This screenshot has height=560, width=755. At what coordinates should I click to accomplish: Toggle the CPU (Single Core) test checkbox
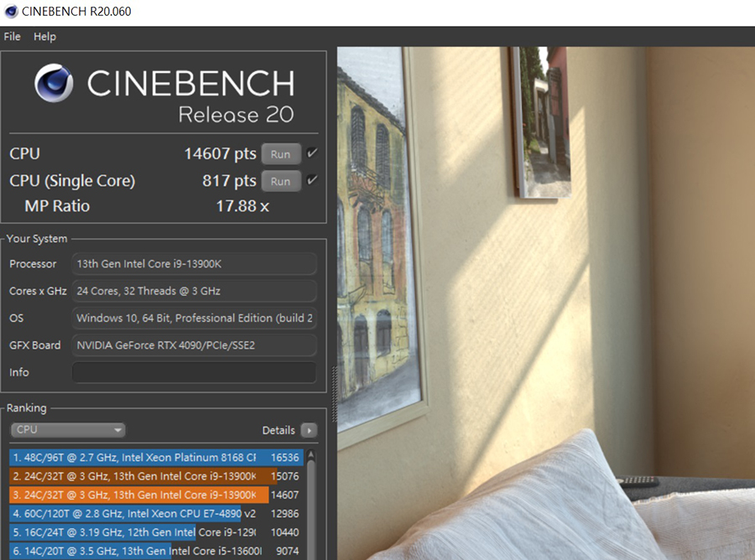pyautogui.click(x=312, y=180)
